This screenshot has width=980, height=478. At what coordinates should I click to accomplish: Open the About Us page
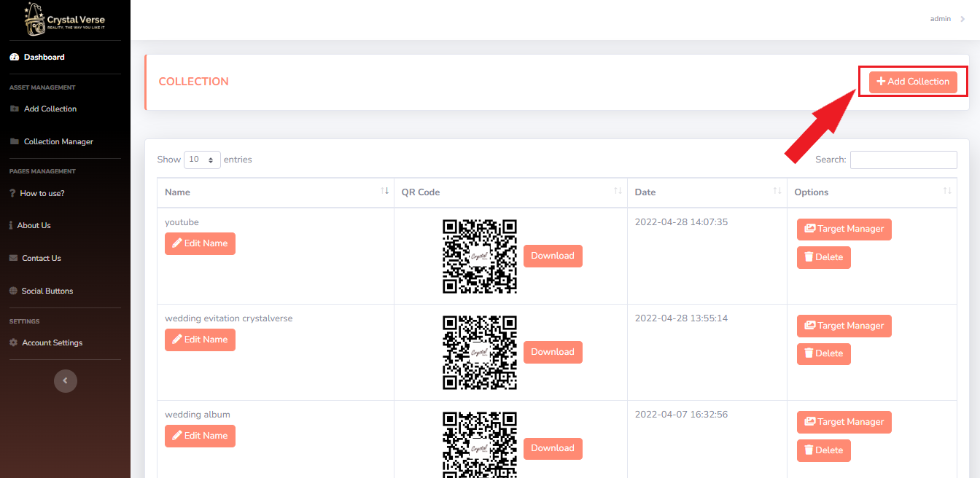click(34, 225)
